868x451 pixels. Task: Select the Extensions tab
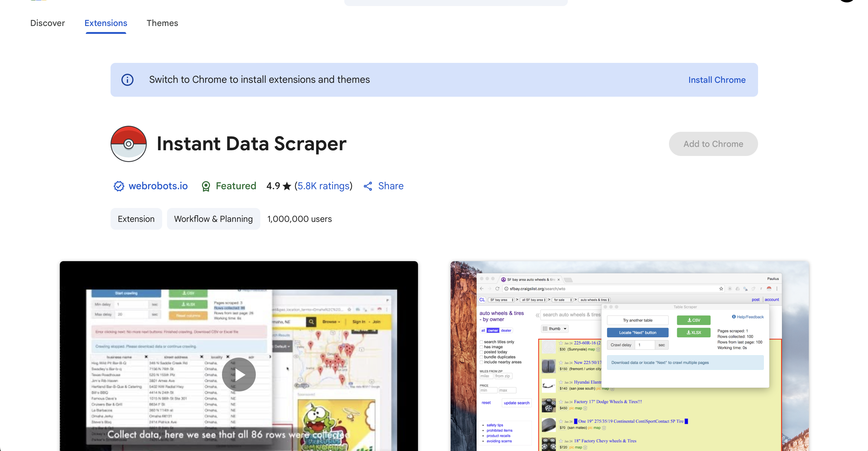click(x=106, y=23)
